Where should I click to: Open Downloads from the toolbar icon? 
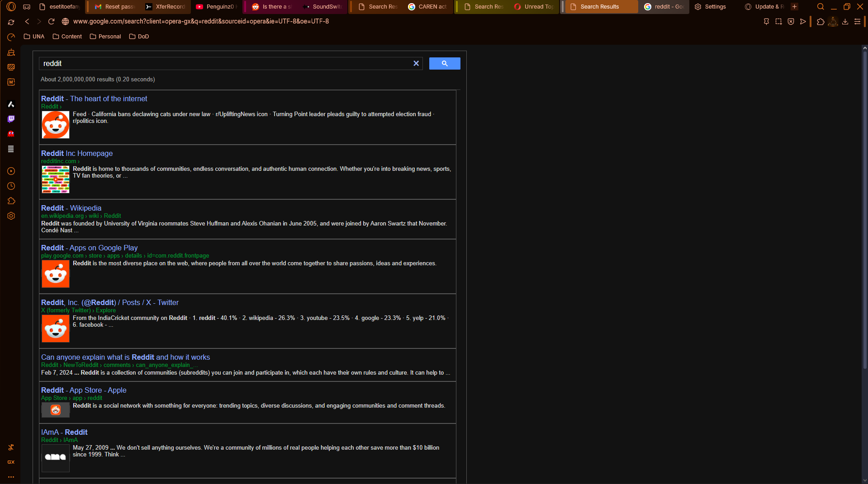[x=844, y=21]
